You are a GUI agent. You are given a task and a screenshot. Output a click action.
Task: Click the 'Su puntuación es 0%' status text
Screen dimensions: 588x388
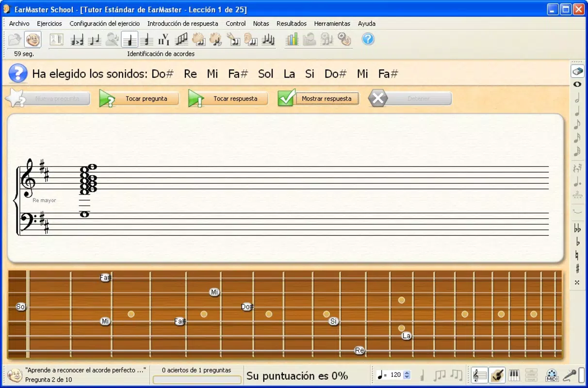297,375
